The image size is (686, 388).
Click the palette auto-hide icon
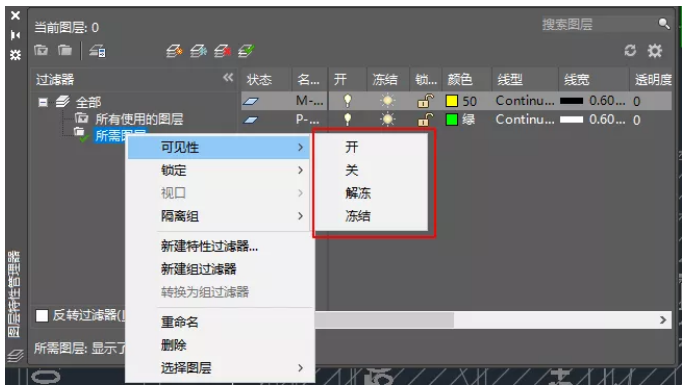point(15,35)
